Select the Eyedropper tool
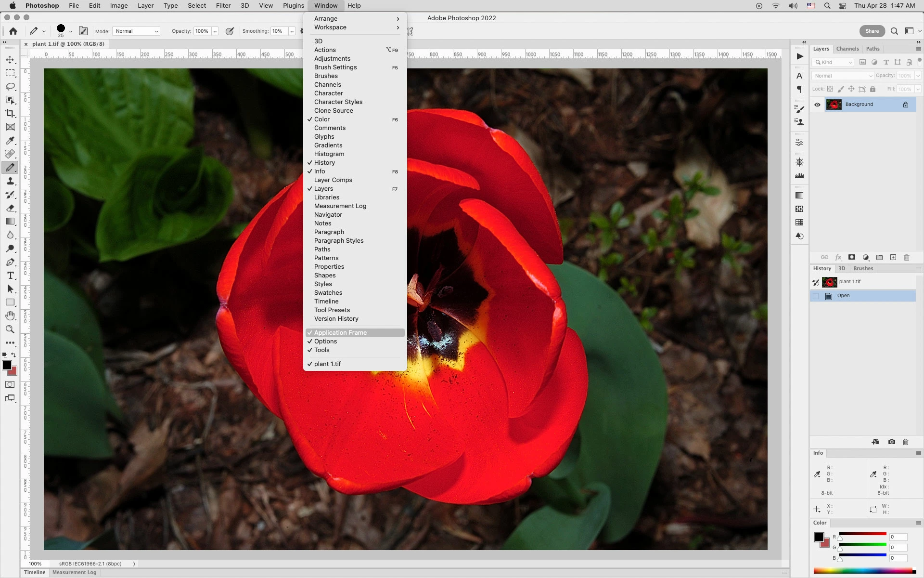The height and width of the screenshot is (578, 924). [10, 141]
